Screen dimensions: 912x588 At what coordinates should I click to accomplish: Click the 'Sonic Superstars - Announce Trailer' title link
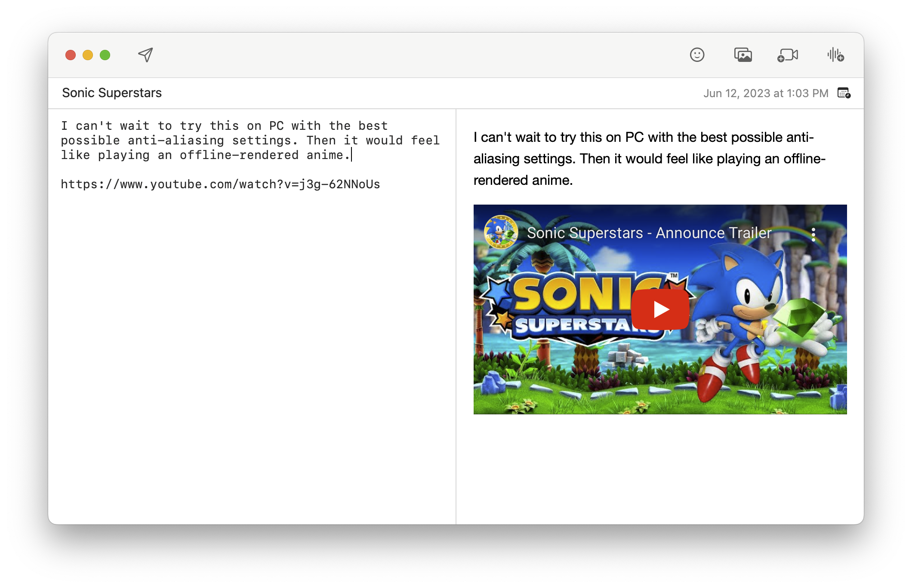coord(649,233)
